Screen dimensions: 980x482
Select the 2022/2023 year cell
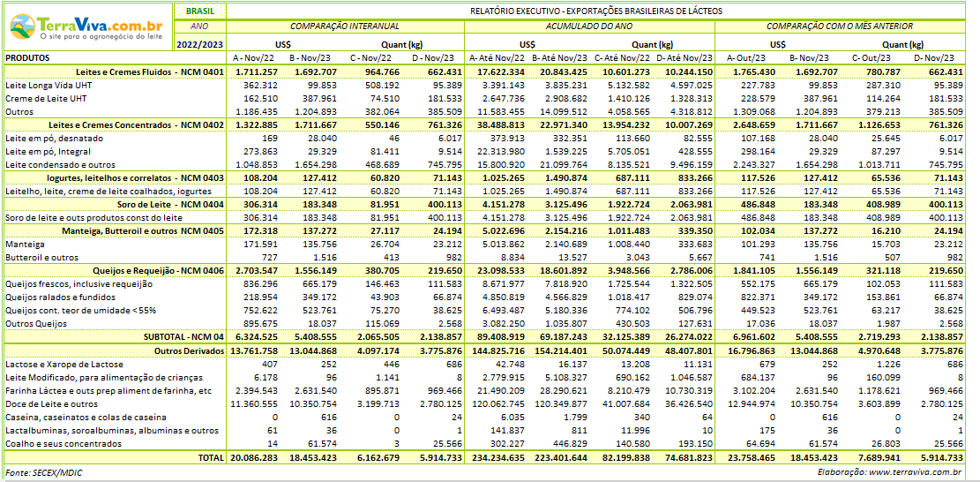(199, 42)
